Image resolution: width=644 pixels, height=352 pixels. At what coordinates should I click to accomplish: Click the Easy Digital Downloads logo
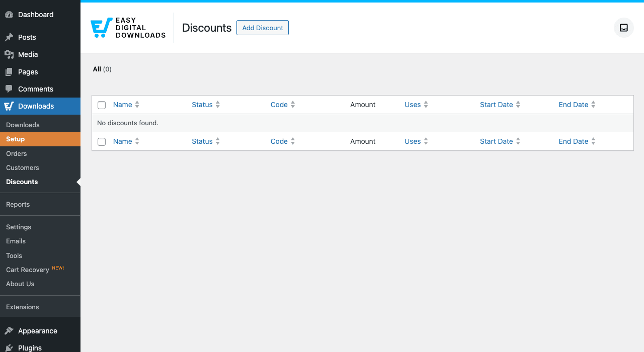(128, 28)
